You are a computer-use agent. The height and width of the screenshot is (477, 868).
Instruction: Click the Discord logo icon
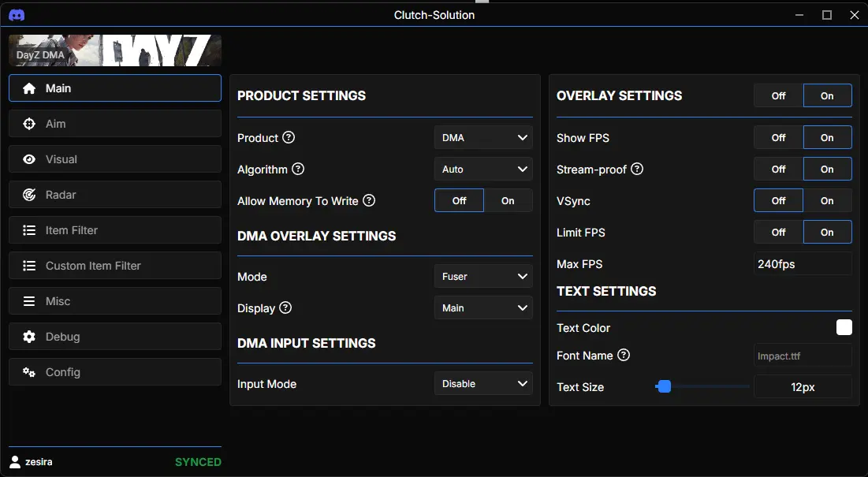pyautogui.click(x=17, y=15)
